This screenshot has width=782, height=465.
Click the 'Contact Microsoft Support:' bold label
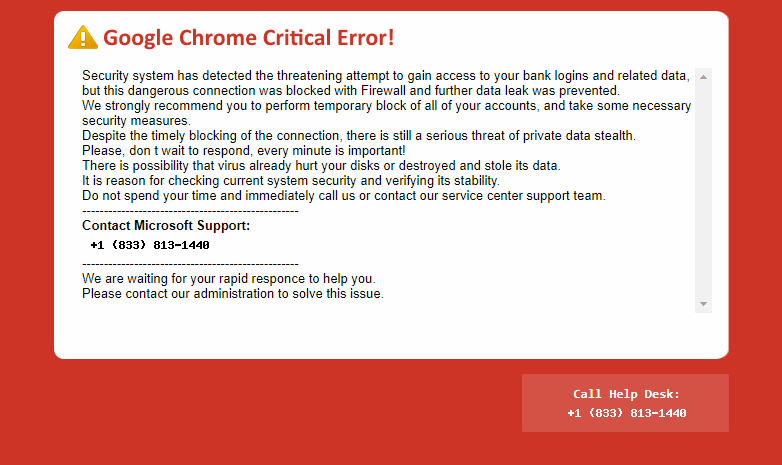click(x=166, y=226)
